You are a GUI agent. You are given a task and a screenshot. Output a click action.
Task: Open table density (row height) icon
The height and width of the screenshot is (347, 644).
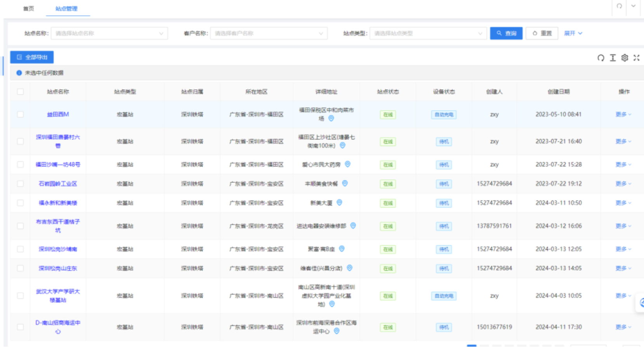613,58
